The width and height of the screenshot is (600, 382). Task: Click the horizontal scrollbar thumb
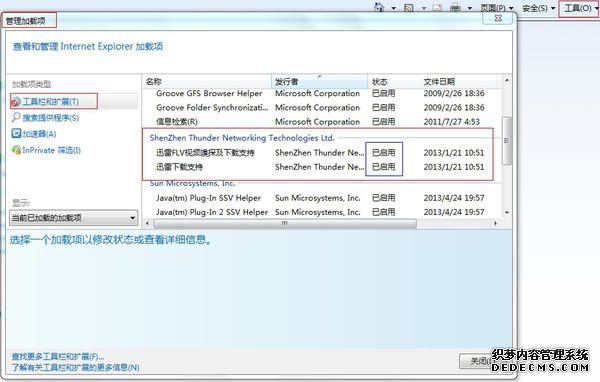(285, 223)
